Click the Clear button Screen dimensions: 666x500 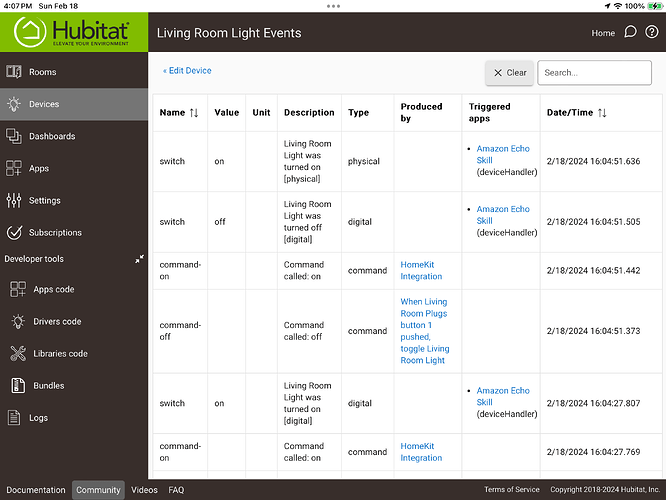pos(509,73)
